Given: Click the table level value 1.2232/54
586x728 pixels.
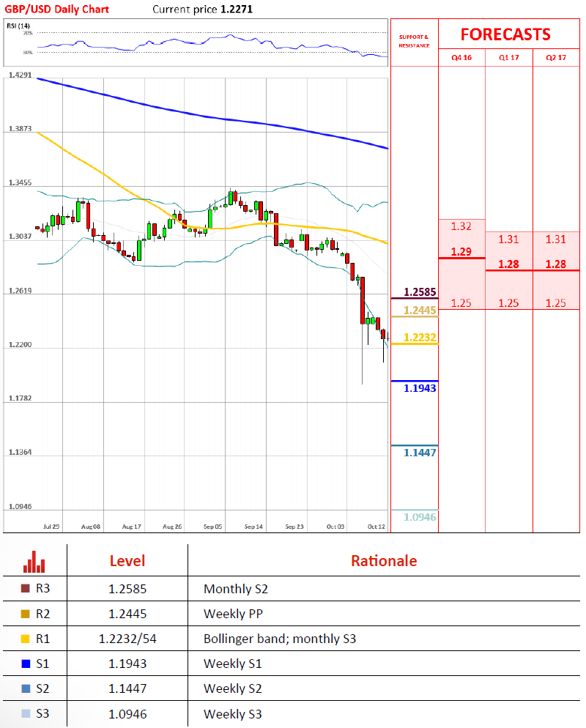Looking at the screenshot, I should pyautogui.click(x=127, y=639).
